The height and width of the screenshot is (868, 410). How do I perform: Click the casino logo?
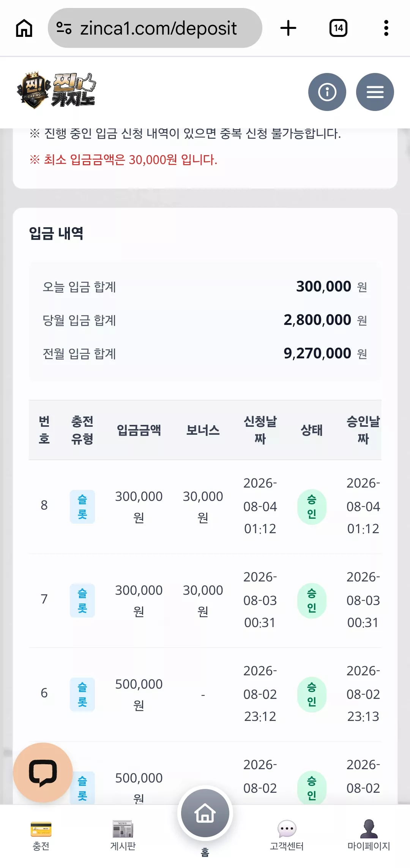(x=56, y=90)
